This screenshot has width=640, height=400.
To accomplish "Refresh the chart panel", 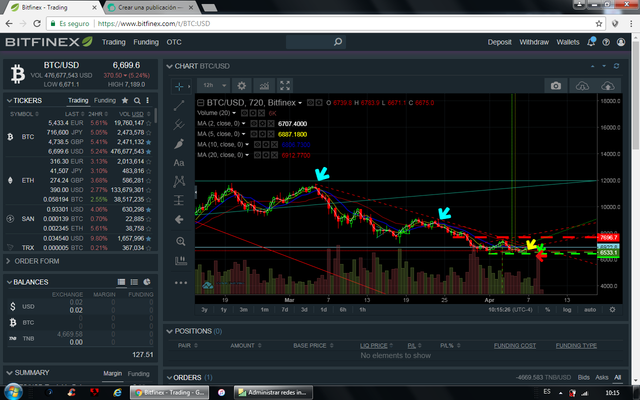I will [x=616, y=66].
